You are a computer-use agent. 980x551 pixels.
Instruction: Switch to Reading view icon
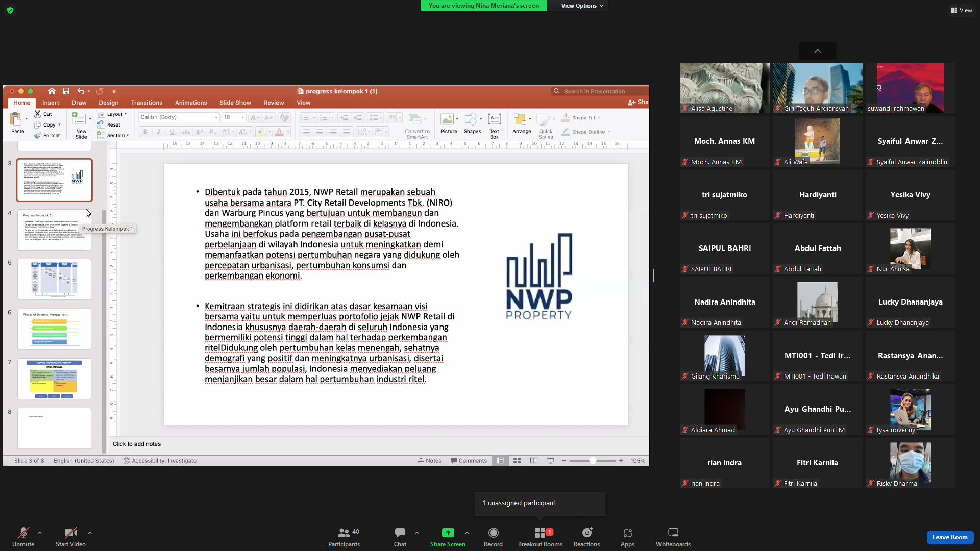[x=534, y=461]
